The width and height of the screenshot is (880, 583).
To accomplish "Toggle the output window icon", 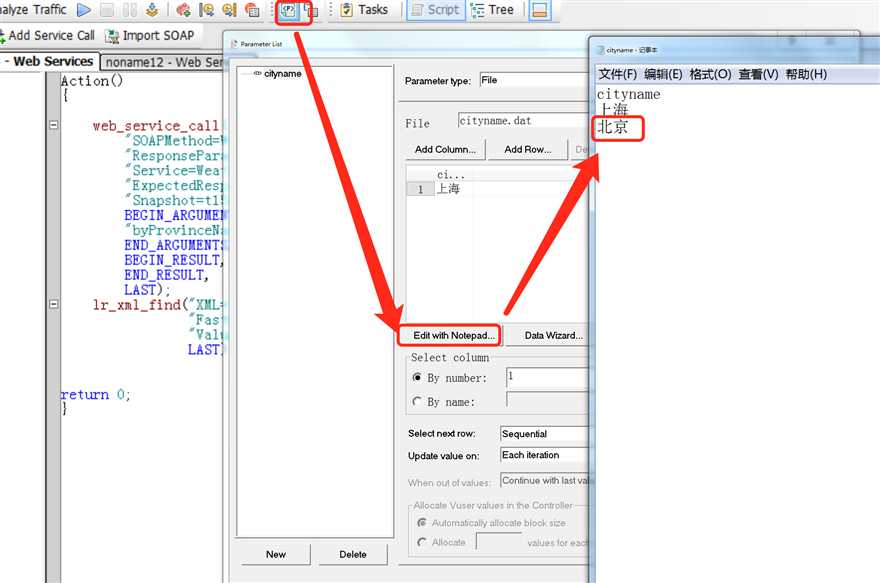I will click(540, 10).
